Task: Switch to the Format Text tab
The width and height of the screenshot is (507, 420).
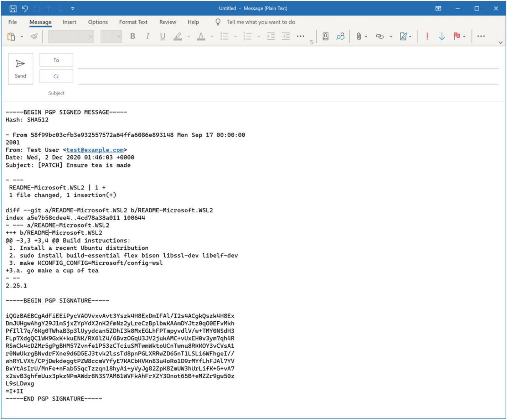Action: [133, 22]
